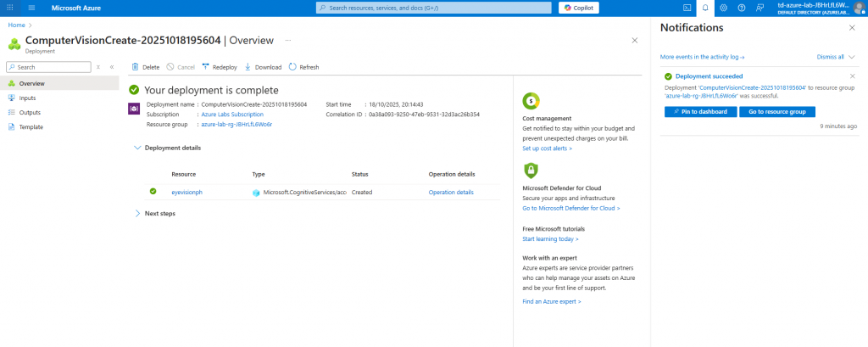Click Redeploy in the toolbar
This screenshot has width=868, height=347.
click(219, 67)
